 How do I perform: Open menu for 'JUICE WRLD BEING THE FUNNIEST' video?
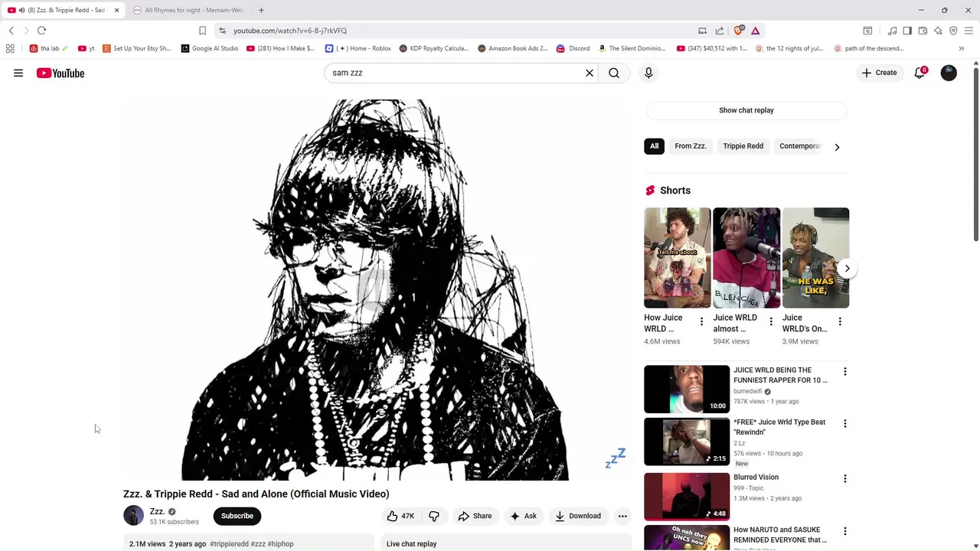coord(845,371)
